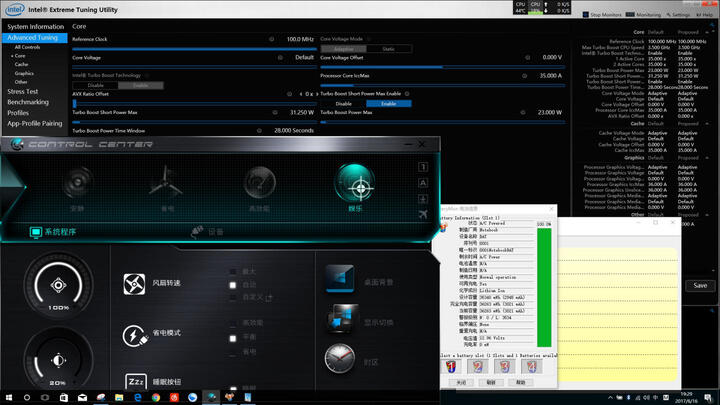Open Settings in XTU header

[x=678, y=15]
